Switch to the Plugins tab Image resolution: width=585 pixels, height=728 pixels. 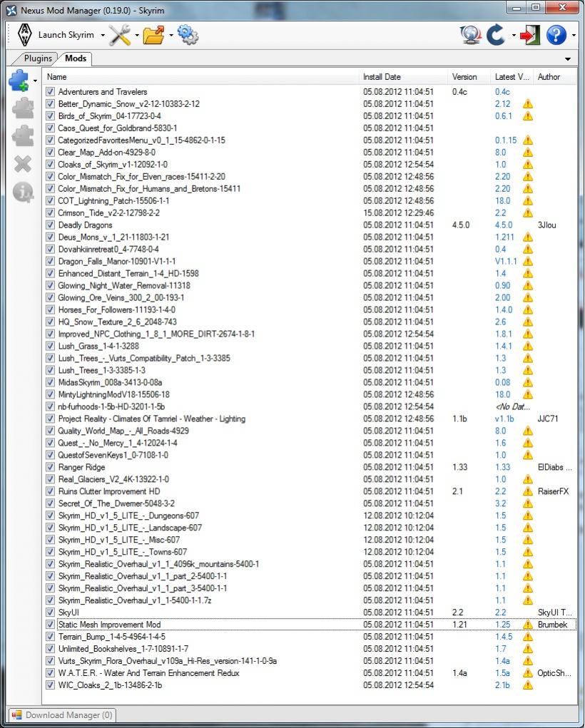click(x=38, y=58)
